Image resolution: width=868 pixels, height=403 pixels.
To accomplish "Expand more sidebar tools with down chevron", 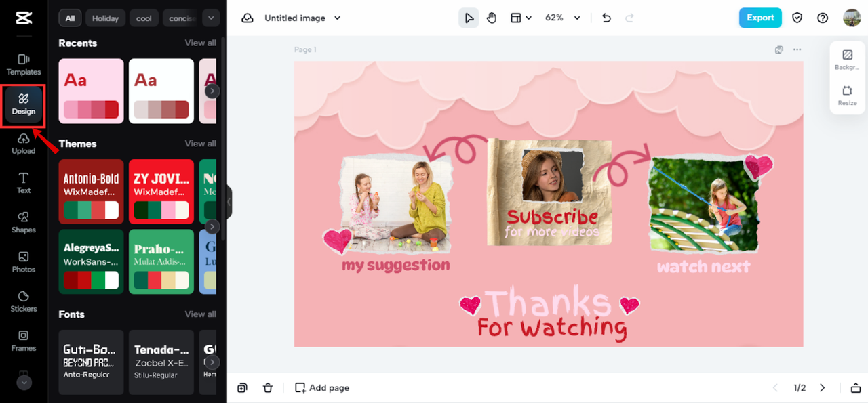I will [24, 382].
